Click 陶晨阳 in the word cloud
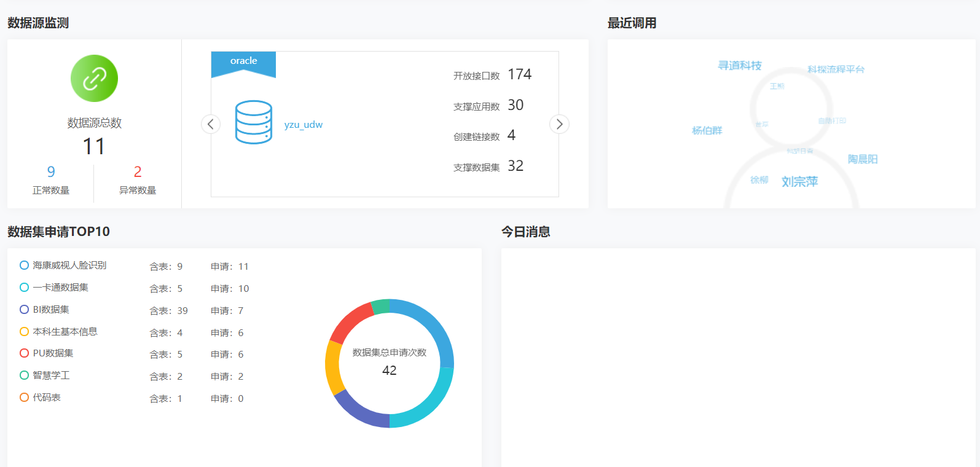This screenshot has width=980, height=467. pos(863,159)
